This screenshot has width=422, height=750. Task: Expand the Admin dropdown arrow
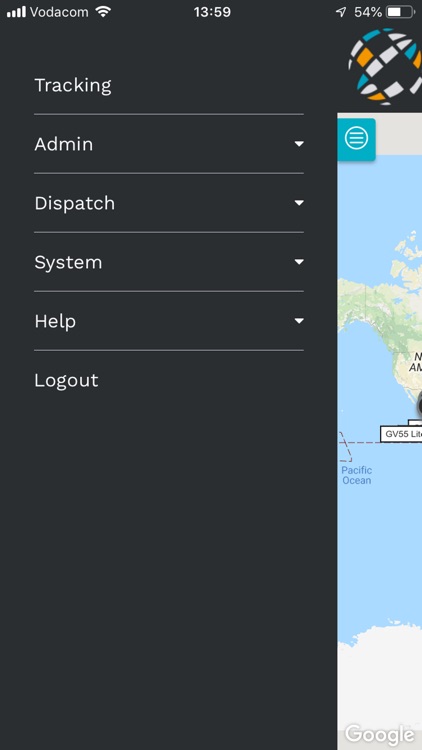[x=299, y=144]
